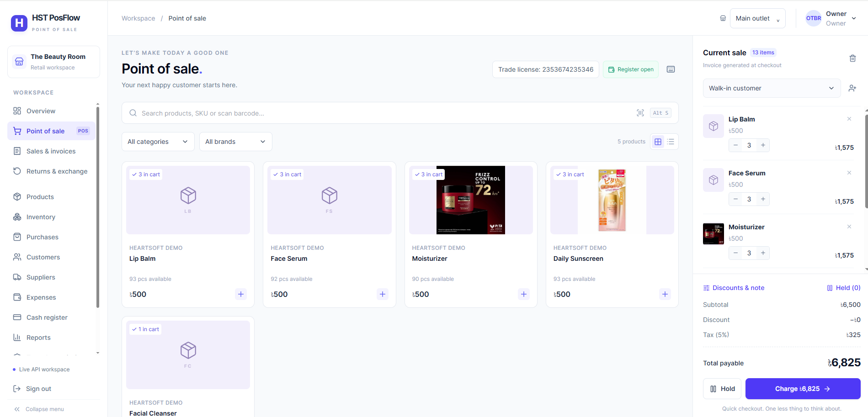Viewport: 868px width, 417px height.
Task: Open Sales & invoices page
Action: click(x=51, y=151)
